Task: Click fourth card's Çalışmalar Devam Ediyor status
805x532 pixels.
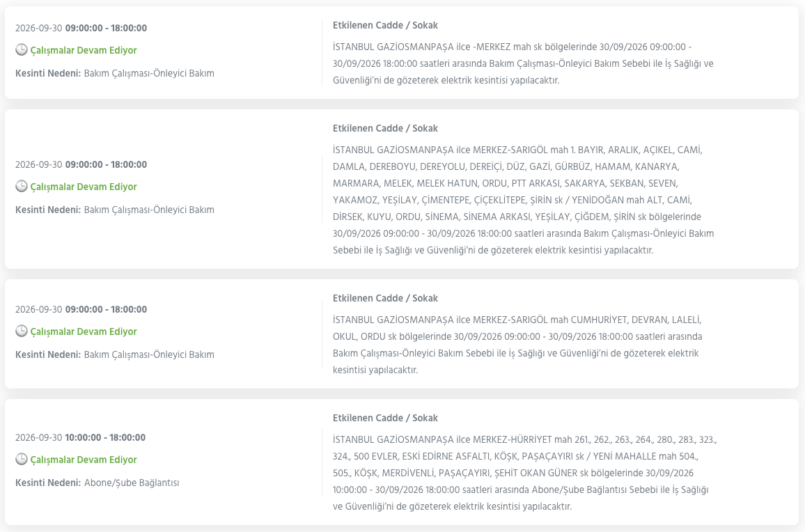Action: 83,460
